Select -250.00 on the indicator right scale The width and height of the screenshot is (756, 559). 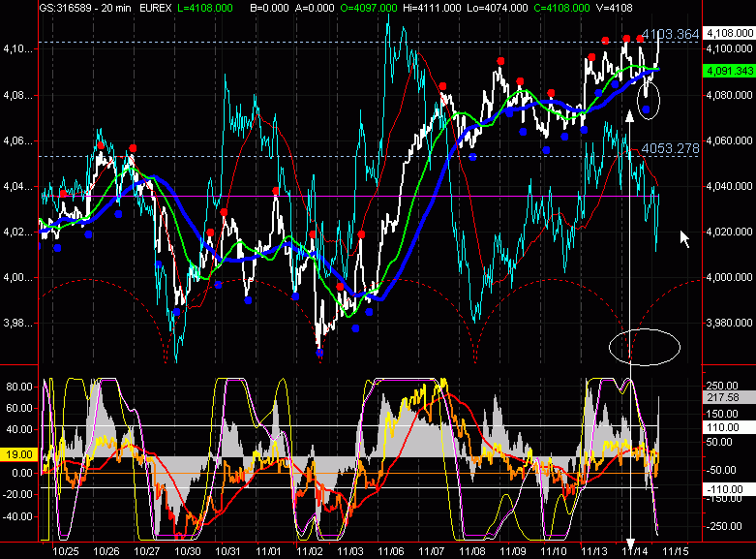tap(724, 526)
